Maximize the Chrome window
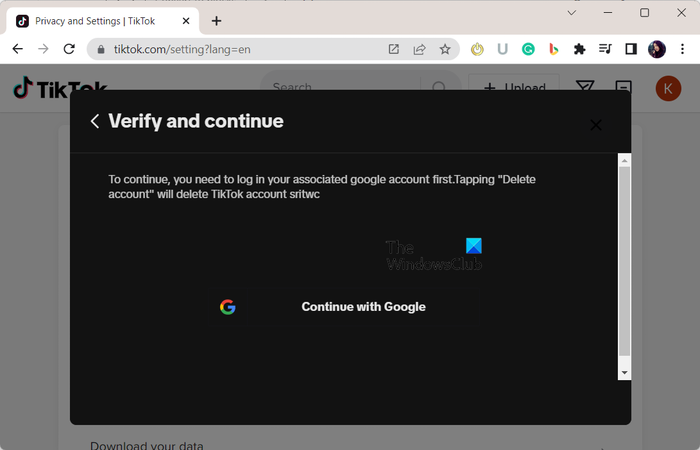This screenshot has height=450, width=700. click(x=644, y=12)
